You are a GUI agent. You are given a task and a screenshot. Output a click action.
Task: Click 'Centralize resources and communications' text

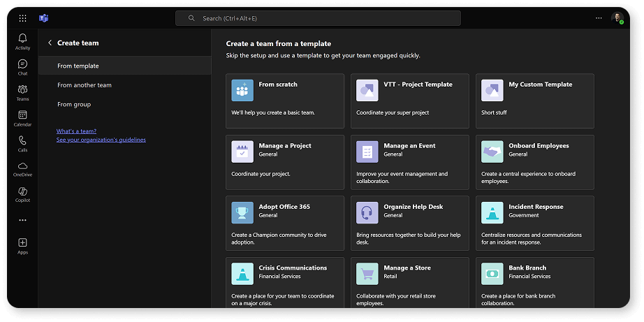532,239
